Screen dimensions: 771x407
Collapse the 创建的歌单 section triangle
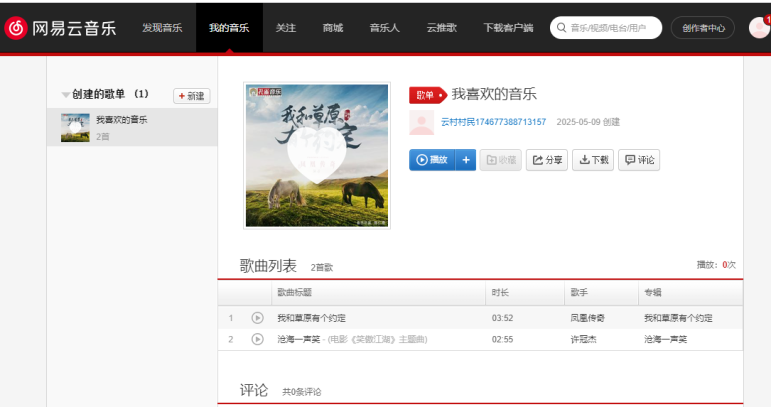coord(66,95)
